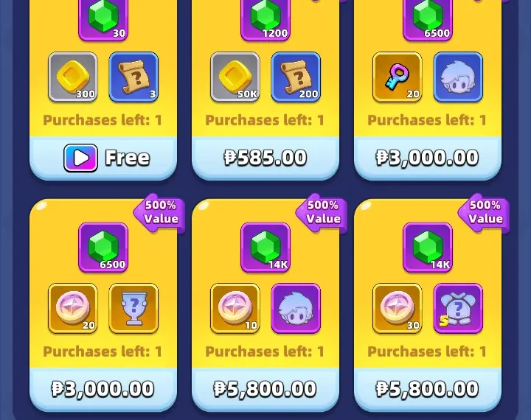This screenshot has width=531, height=420.
Task: Tap the 1200 green gems icon
Action: pos(265,18)
